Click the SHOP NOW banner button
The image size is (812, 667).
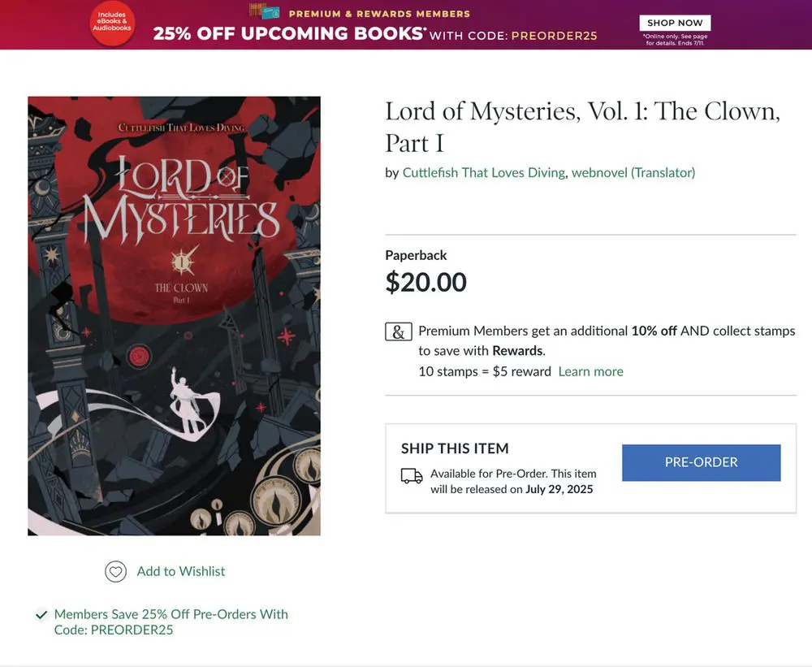[x=675, y=23]
